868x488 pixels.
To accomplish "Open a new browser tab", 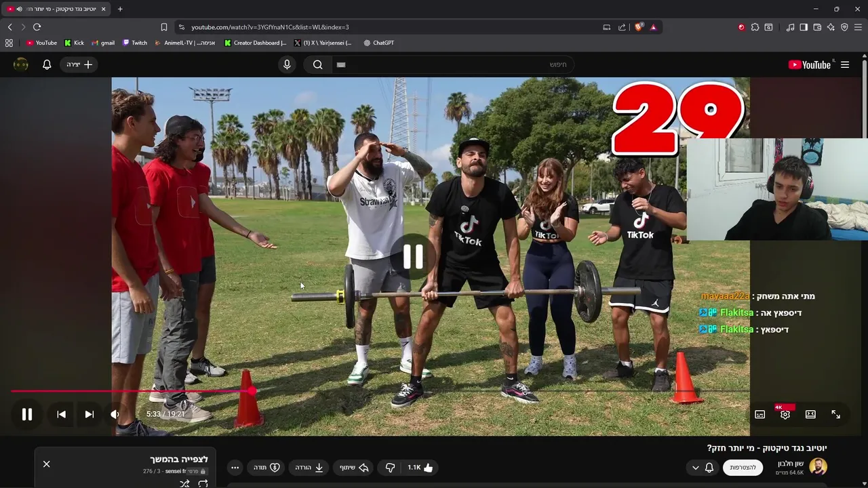I will 120,9.
